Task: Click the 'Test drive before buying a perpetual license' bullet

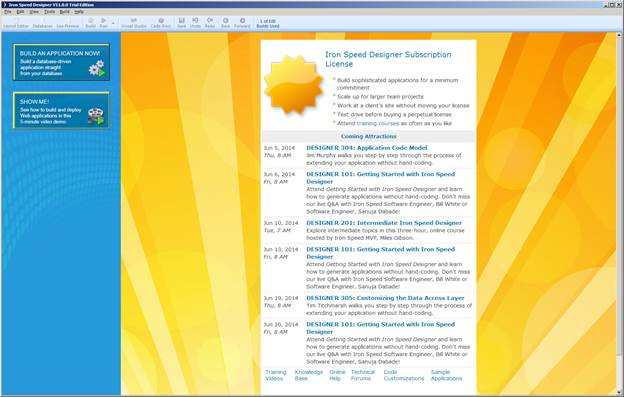Action: coord(394,114)
